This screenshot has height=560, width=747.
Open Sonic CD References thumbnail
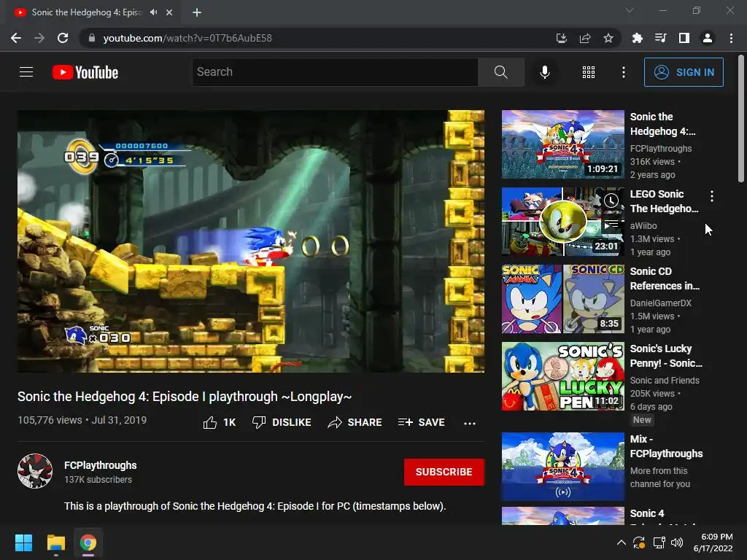pos(562,298)
